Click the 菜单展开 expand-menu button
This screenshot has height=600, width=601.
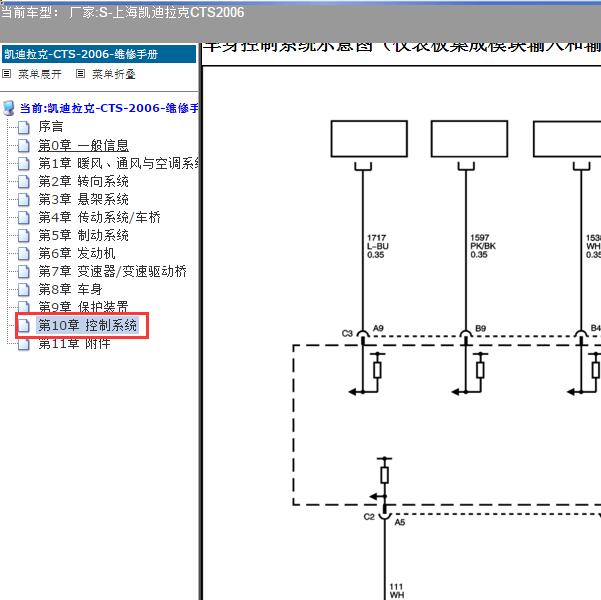click(x=40, y=74)
